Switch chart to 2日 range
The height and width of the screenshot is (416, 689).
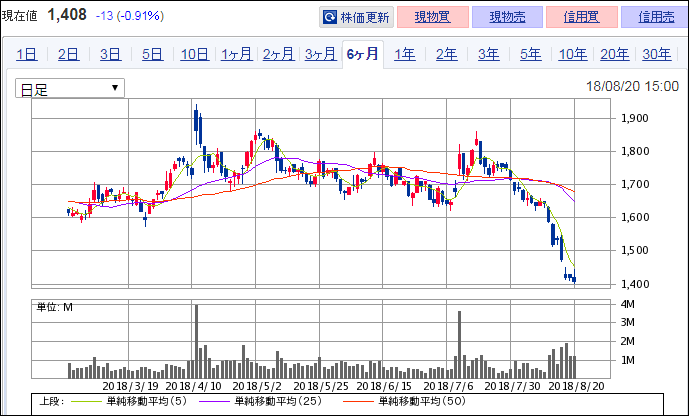coord(69,54)
